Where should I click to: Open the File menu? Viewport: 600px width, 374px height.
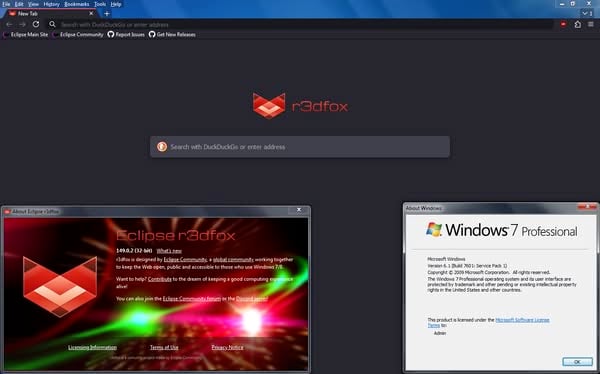[6, 4]
